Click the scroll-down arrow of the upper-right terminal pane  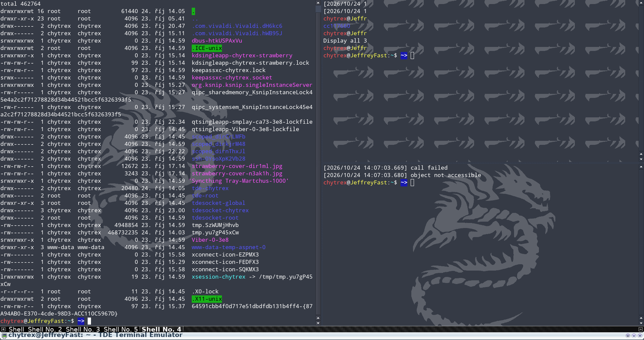(641, 159)
